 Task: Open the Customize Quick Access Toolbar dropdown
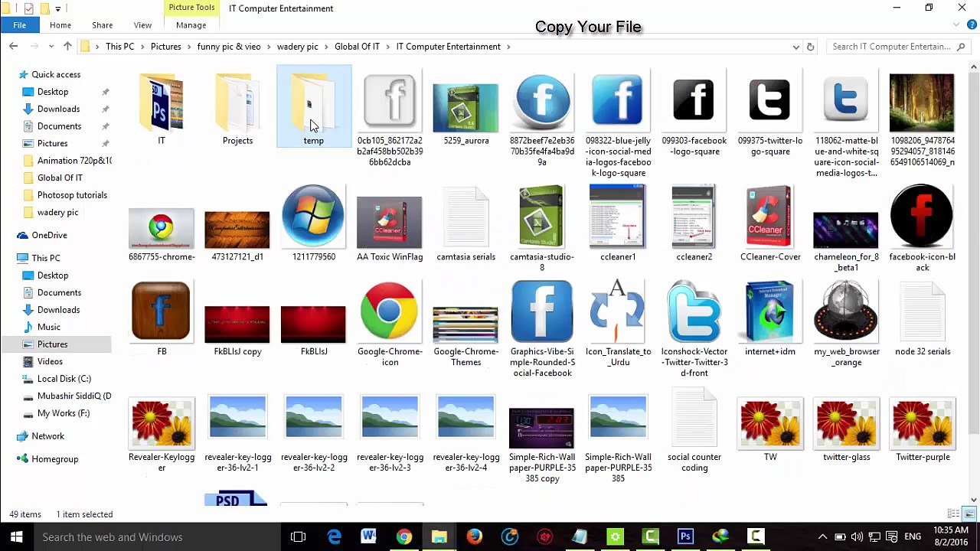pos(57,8)
